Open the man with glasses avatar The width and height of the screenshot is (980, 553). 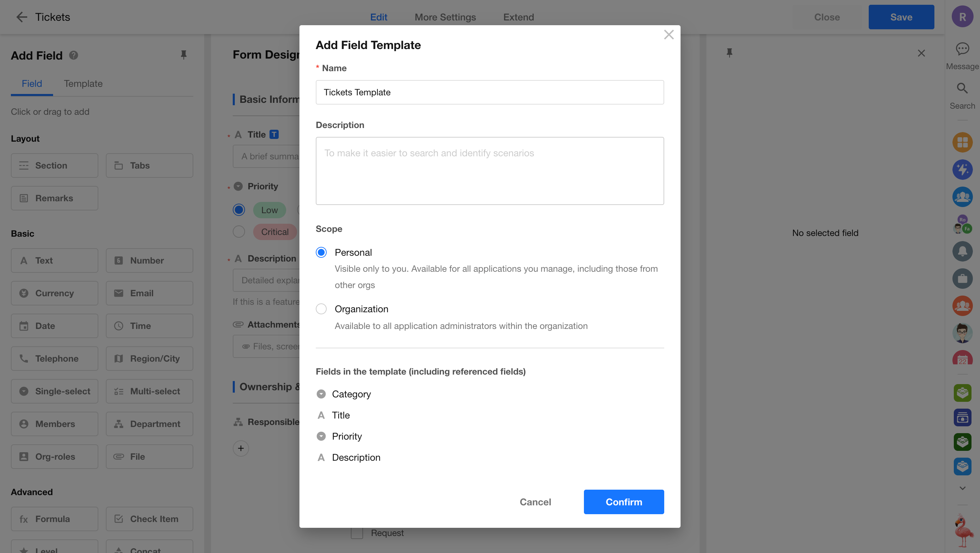click(962, 333)
